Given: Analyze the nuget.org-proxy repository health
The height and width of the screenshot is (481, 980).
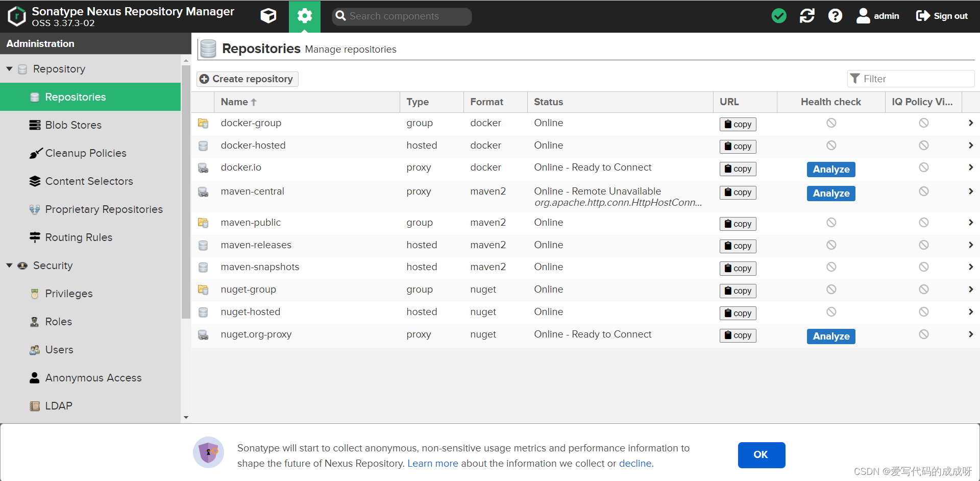Looking at the screenshot, I should pyautogui.click(x=831, y=336).
